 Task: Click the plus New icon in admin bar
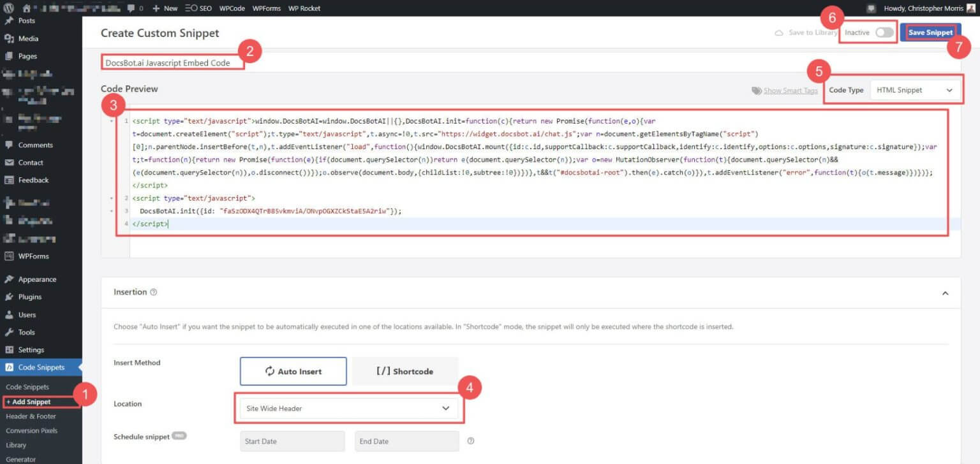coord(156,8)
